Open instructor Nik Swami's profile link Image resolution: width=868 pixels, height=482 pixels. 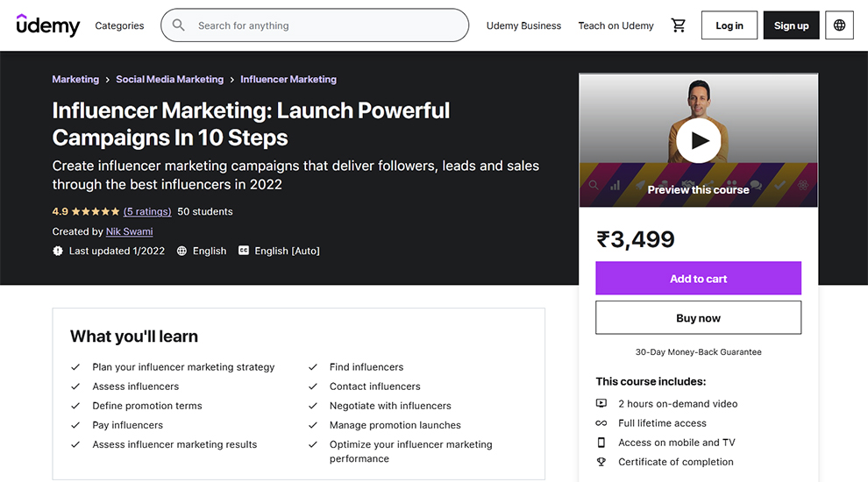[x=130, y=231]
